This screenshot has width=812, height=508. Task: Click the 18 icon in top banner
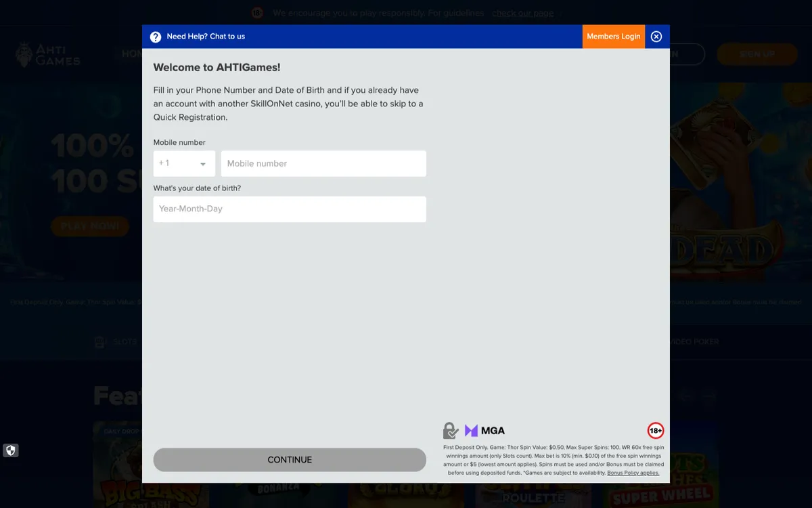click(x=257, y=13)
